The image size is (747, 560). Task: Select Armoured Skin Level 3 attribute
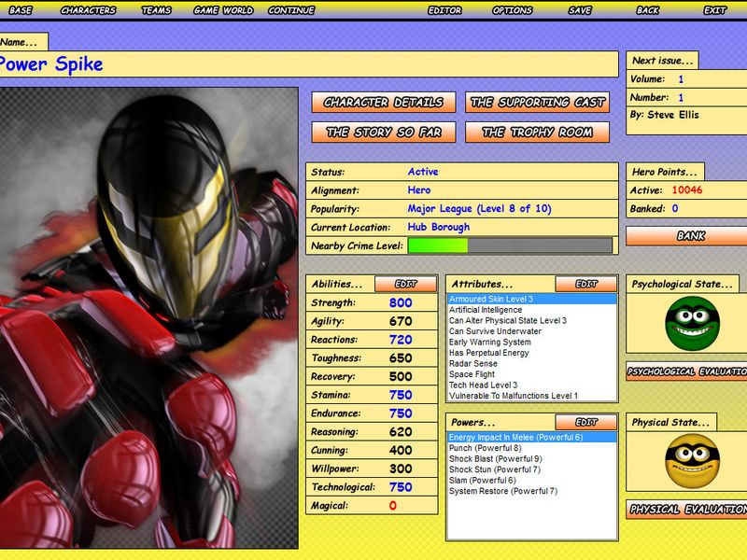point(531,299)
